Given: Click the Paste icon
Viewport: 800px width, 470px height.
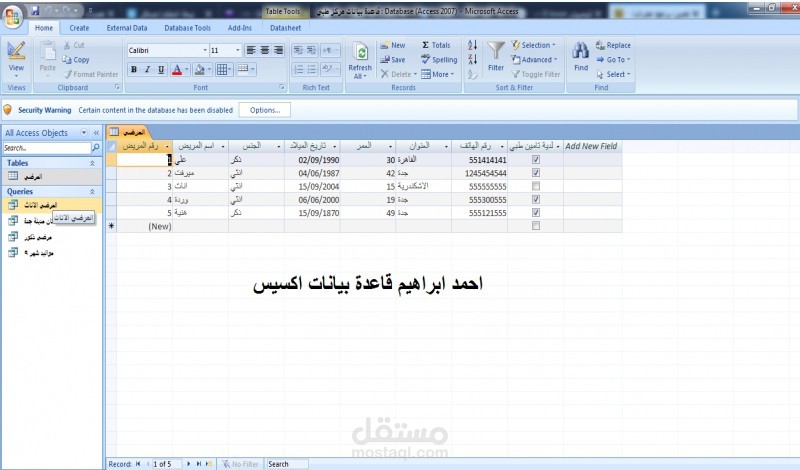Looking at the screenshot, I should (x=47, y=51).
